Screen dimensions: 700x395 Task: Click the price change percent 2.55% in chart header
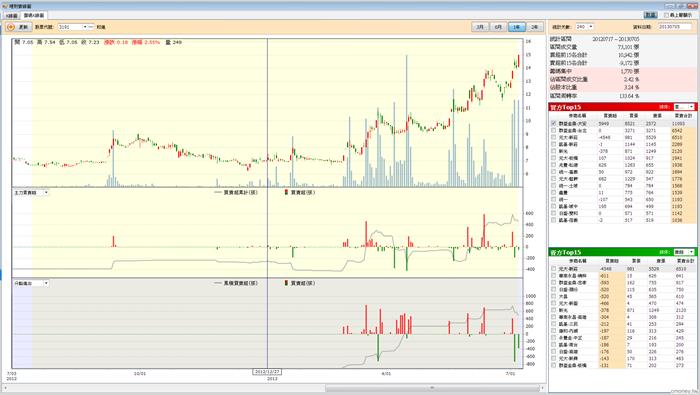coord(151,42)
